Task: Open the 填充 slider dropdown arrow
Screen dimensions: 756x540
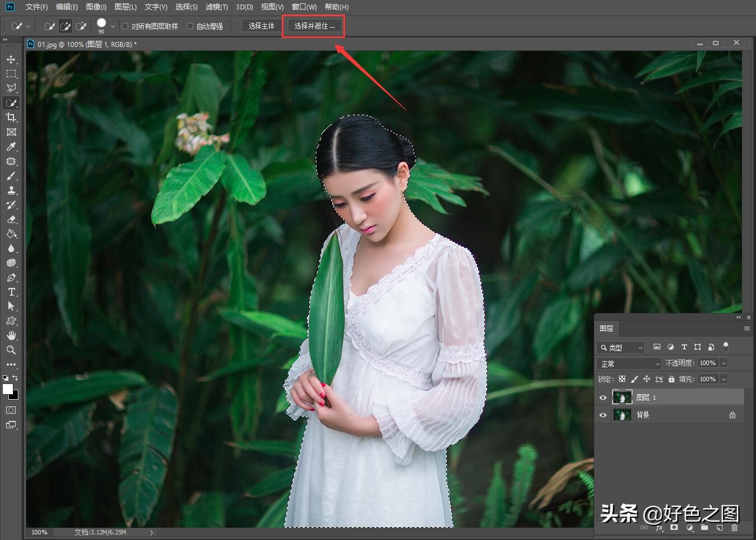Action: click(724, 379)
